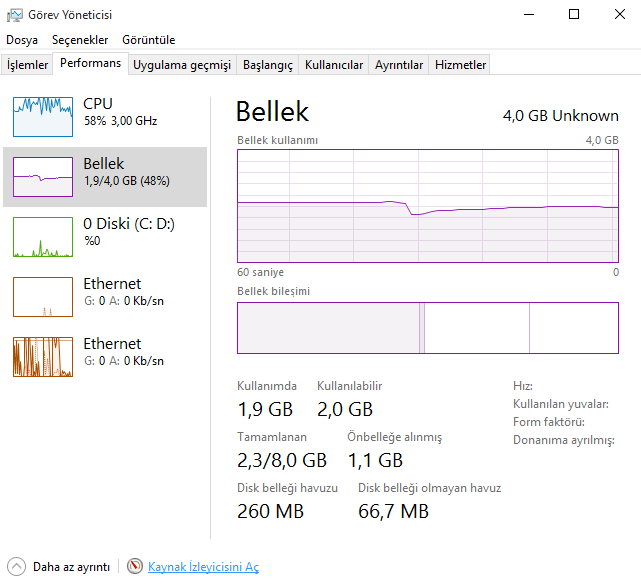Open the Seçenekler menu
641x584 pixels.
(x=80, y=40)
